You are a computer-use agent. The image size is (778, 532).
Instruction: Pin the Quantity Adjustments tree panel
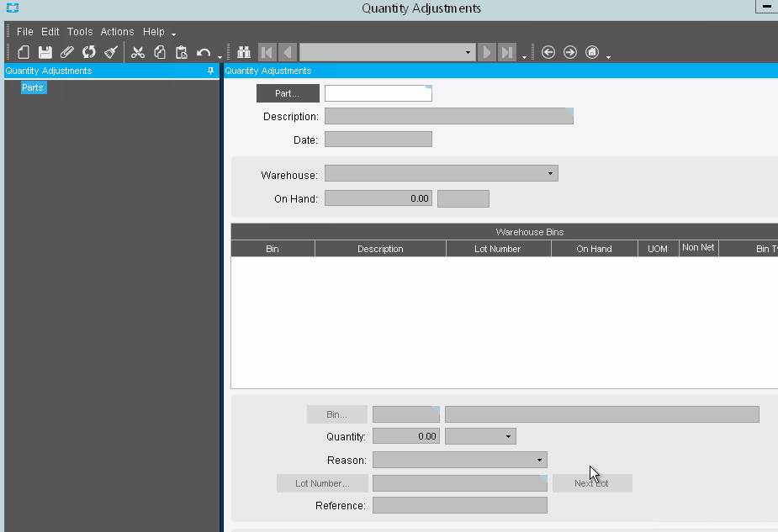(210, 71)
